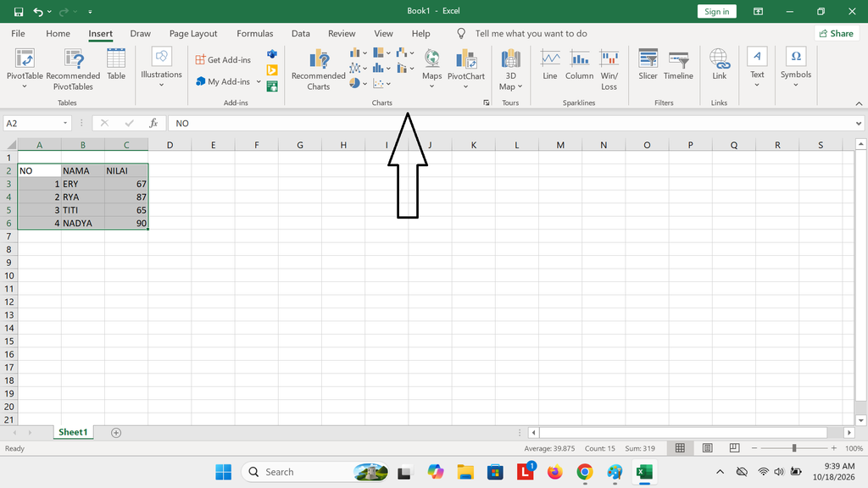Image resolution: width=868 pixels, height=488 pixels.
Task: Click the Insert Function fx button
Action: [153, 123]
